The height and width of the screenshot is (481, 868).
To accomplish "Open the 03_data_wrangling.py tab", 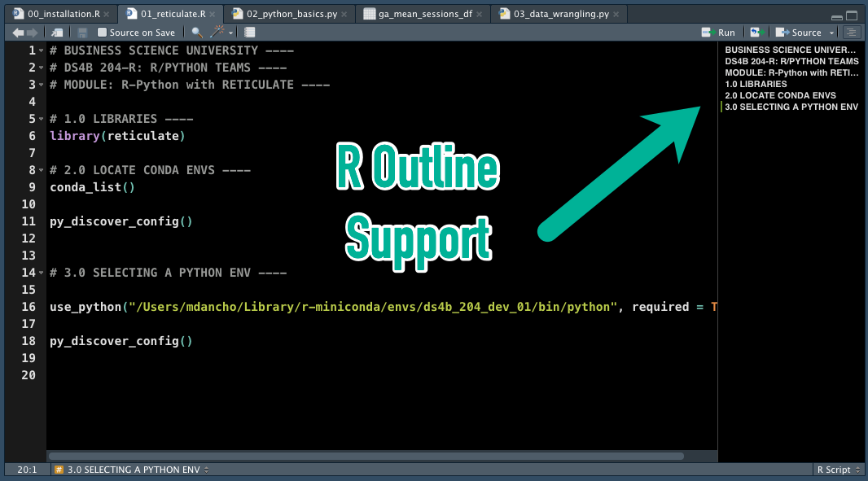I will 559,14.
